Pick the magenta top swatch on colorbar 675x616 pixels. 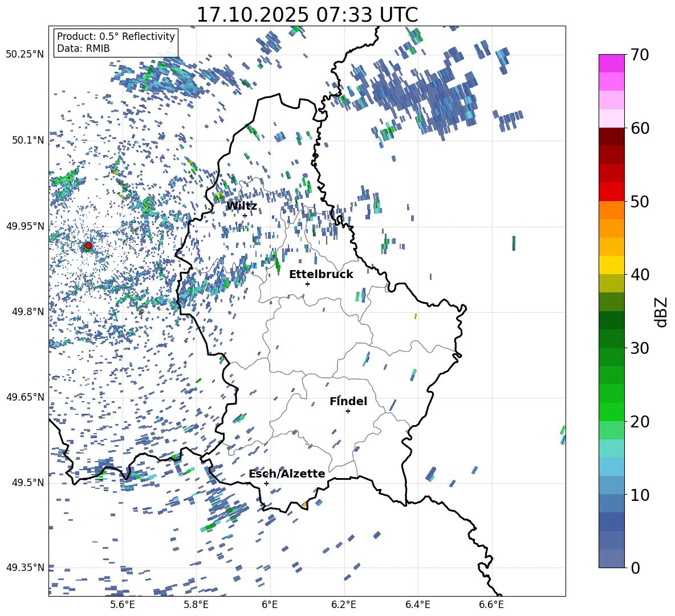pyautogui.click(x=612, y=63)
